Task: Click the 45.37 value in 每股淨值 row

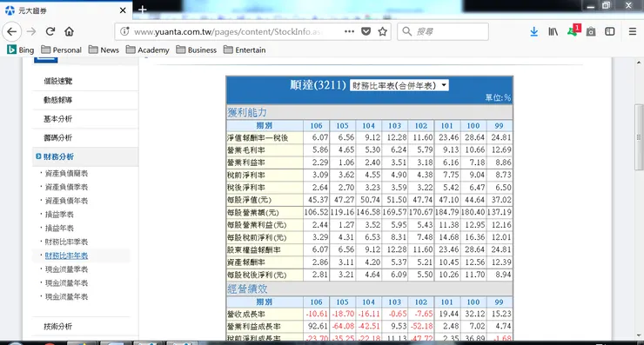Action: coord(320,200)
